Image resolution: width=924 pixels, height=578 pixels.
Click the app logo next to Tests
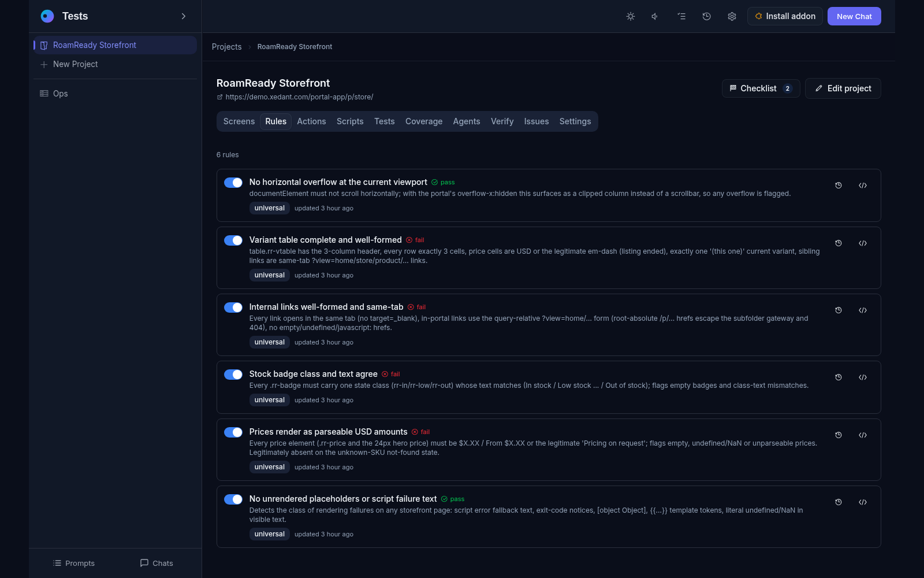(47, 16)
